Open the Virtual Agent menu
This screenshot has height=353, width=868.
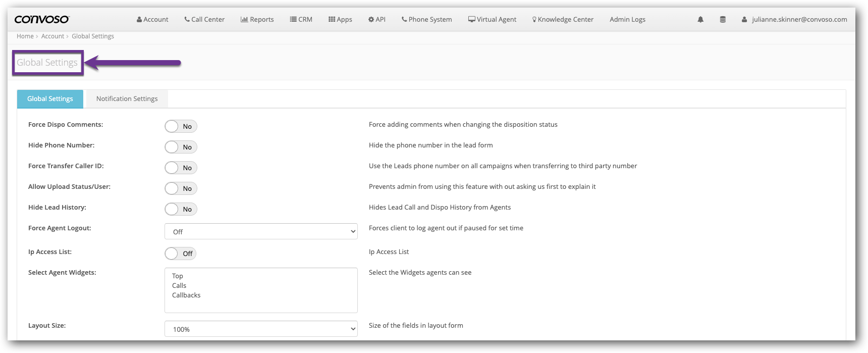click(x=493, y=19)
